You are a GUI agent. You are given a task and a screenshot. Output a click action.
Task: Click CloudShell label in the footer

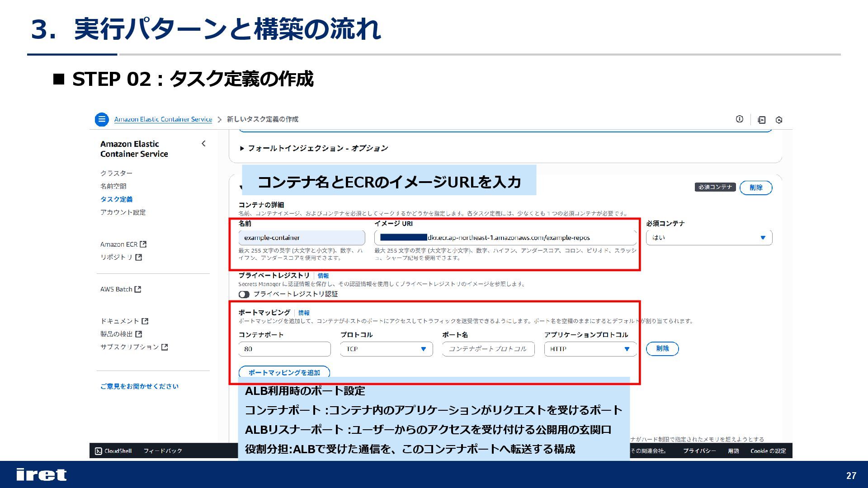[x=118, y=451]
